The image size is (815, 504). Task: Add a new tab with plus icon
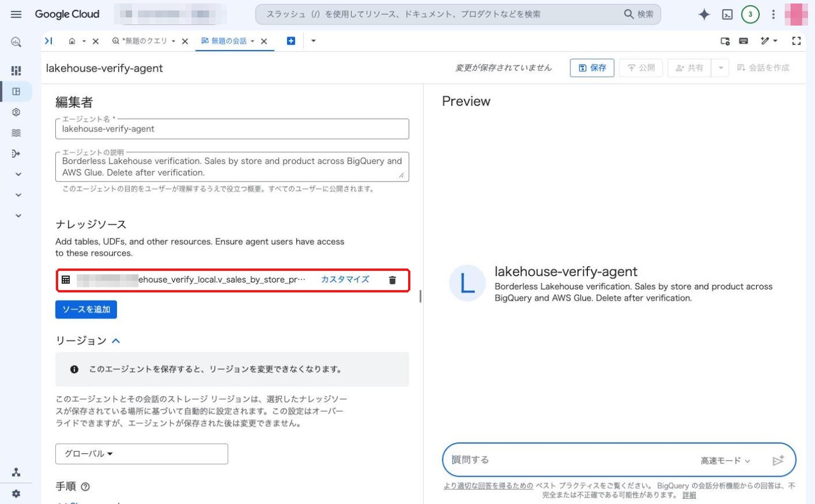(x=291, y=41)
